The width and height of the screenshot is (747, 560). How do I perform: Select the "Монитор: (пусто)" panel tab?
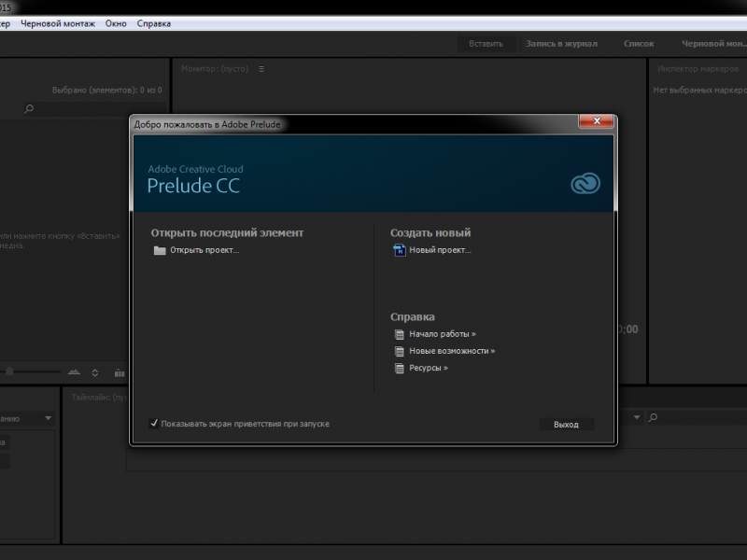coord(215,69)
